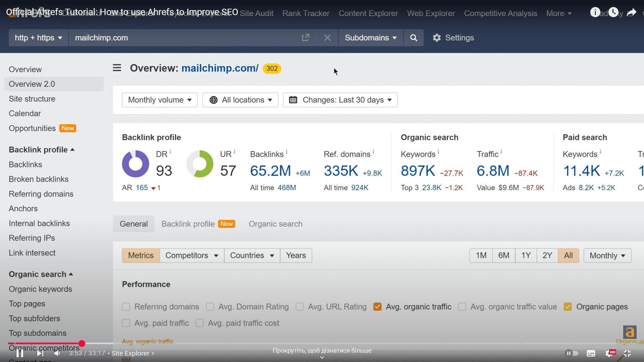
Task: Click the Ahreфs channel logo watermark
Action: (x=630, y=332)
